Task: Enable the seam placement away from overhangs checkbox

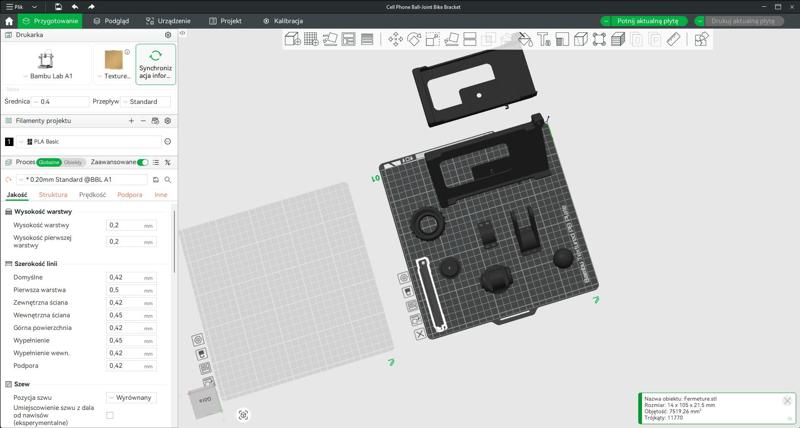Action: tap(110, 415)
